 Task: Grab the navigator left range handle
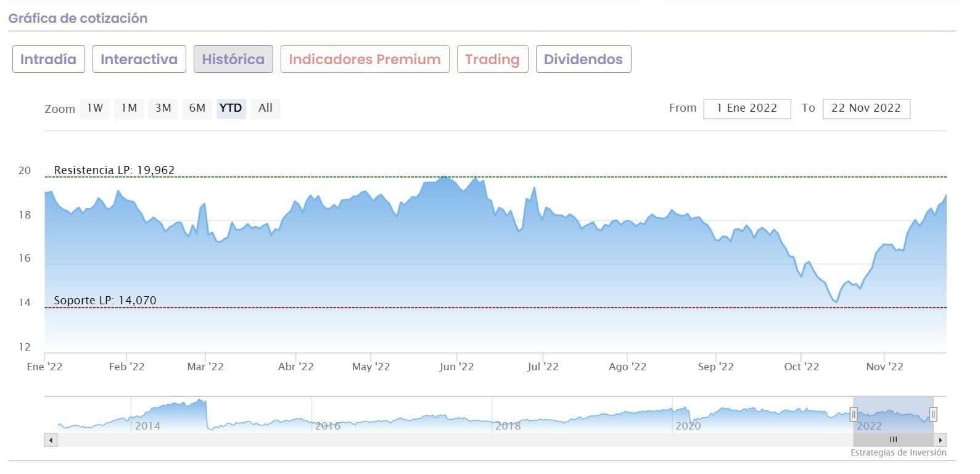[854, 414]
